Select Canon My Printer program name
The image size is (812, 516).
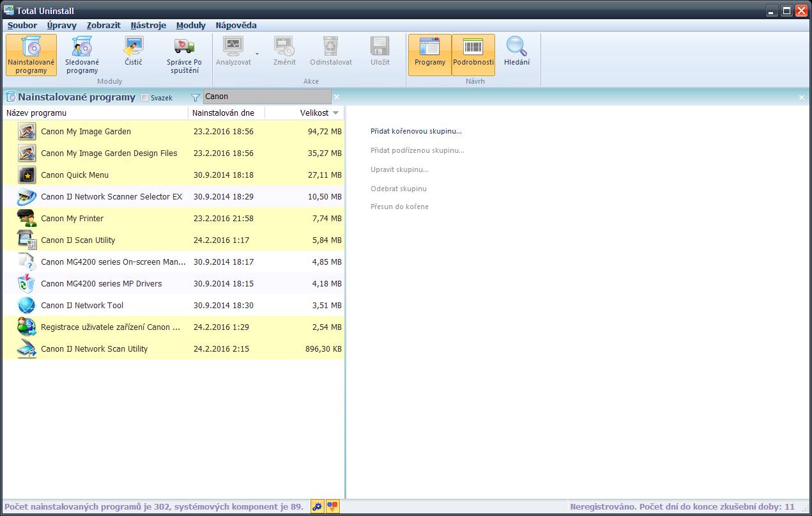point(72,218)
